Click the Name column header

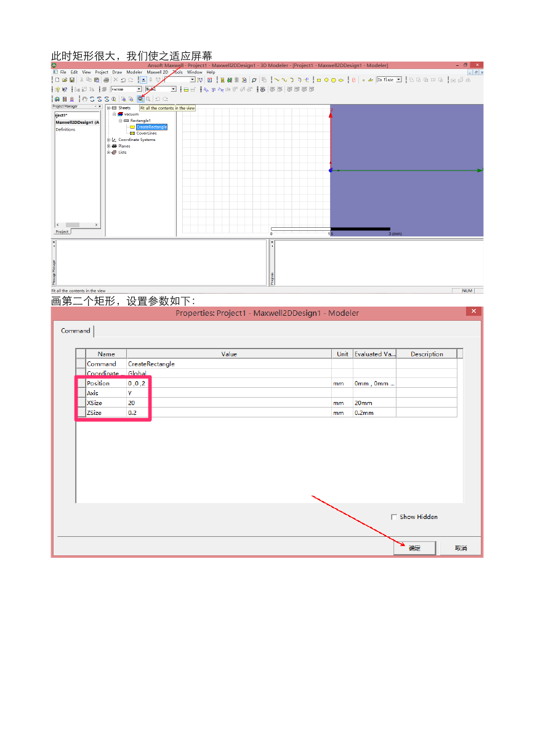click(x=106, y=354)
